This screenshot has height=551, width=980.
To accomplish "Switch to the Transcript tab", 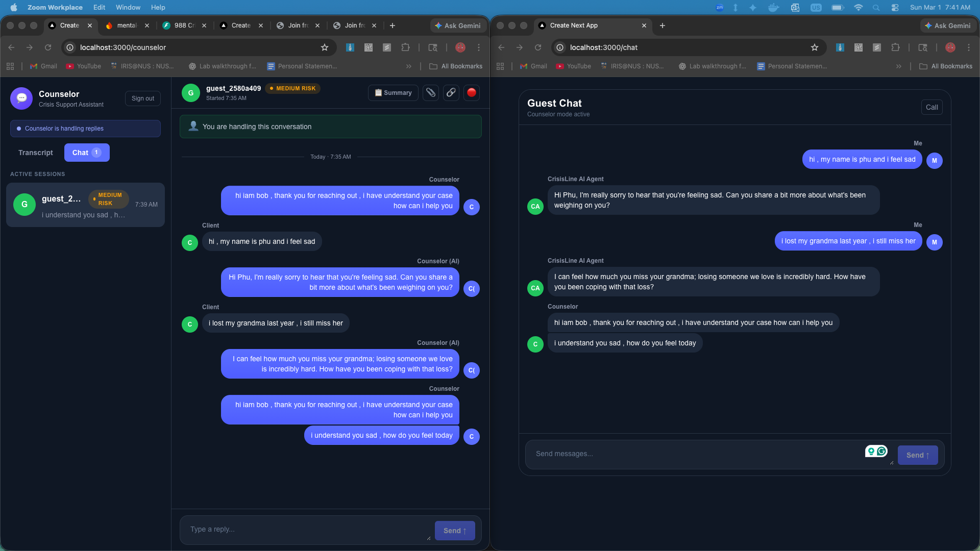I will [x=36, y=153].
